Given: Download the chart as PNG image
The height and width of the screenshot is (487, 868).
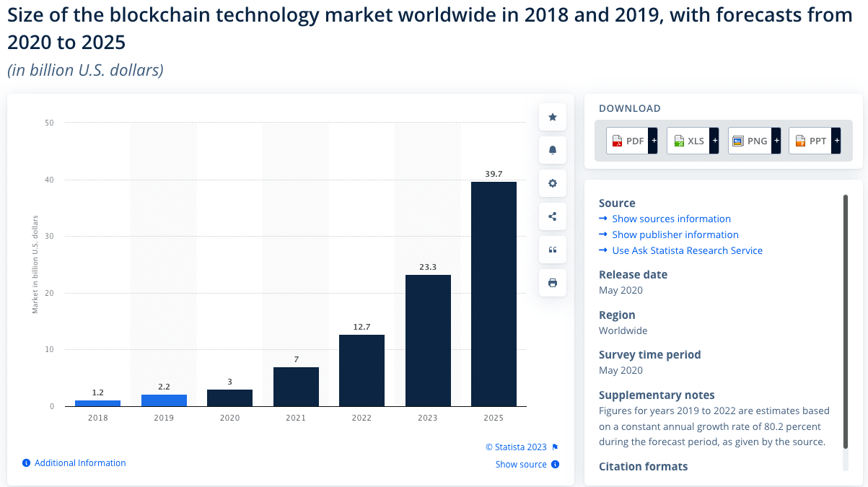Looking at the screenshot, I should [x=750, y=141].
